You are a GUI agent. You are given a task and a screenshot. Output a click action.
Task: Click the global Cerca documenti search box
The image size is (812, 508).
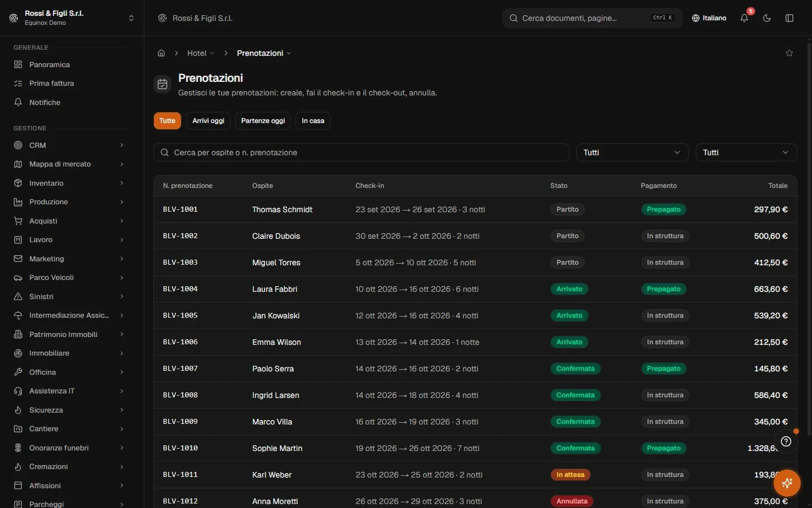point(593,18)
